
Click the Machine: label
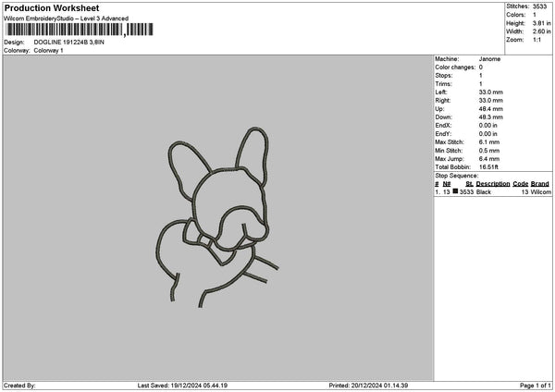click(447, 59)
